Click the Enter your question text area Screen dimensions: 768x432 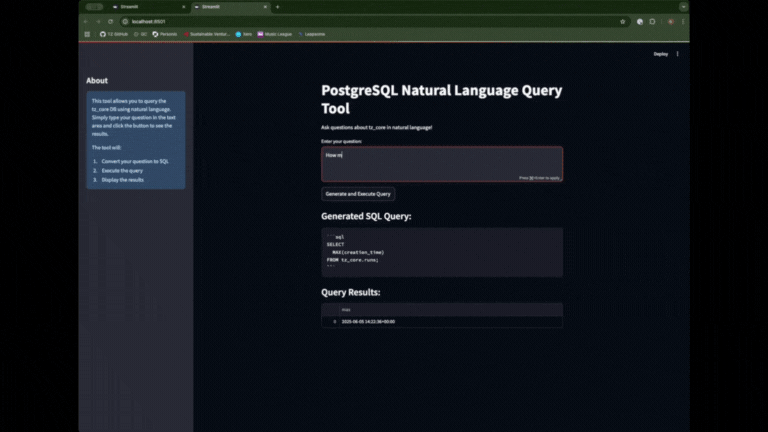(442, 164)
